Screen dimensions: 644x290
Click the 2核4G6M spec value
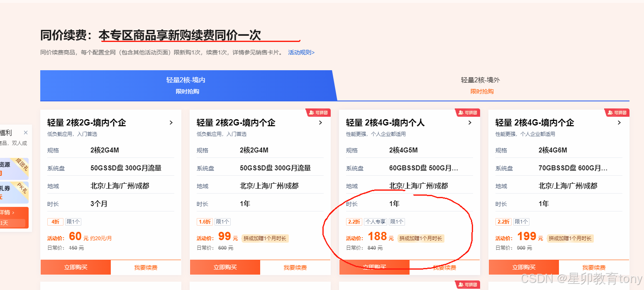(553, 150)
